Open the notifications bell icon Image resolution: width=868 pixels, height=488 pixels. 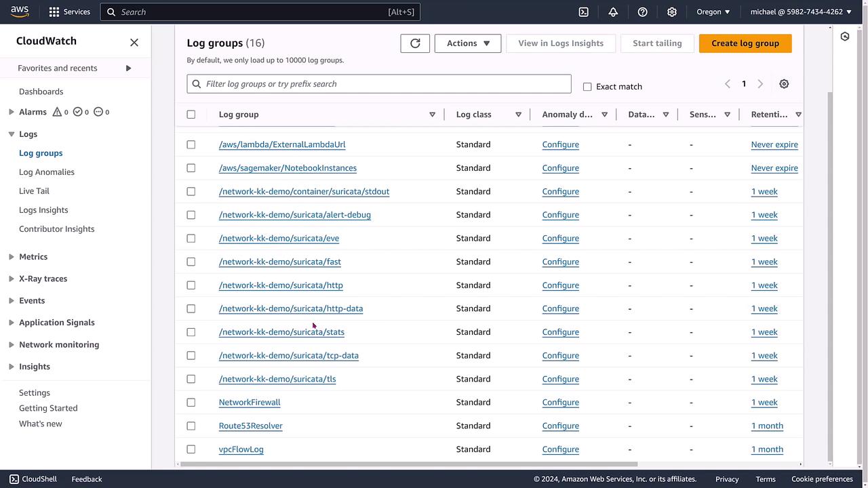click(613, 12)
